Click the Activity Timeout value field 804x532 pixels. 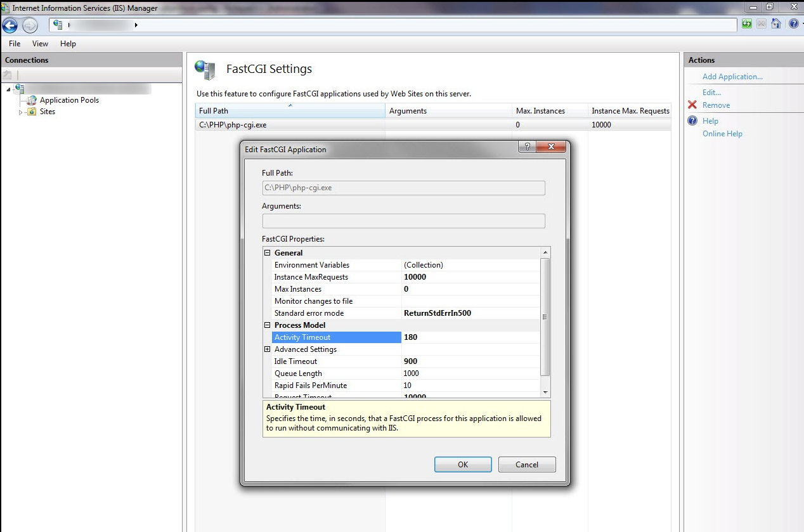click(x=470, y=337)
